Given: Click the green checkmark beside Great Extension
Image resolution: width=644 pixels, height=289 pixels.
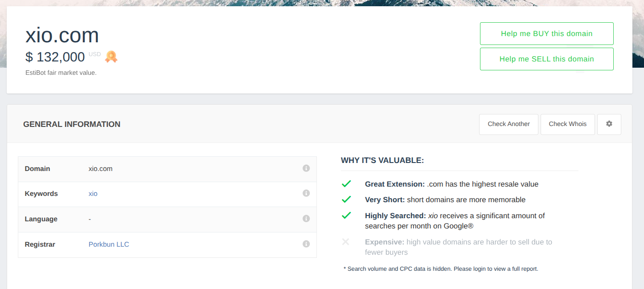Looking at the screenshot, I should pos(346,184).
